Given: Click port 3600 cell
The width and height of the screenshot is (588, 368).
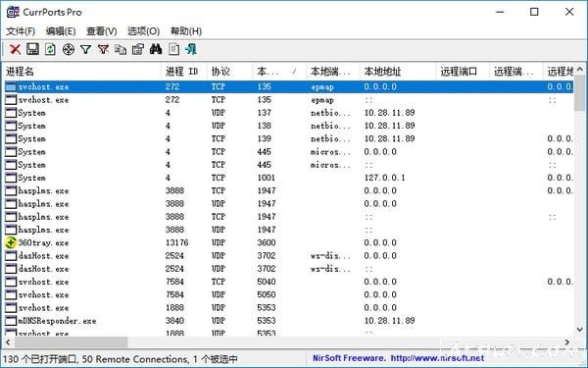Looking at the screenshot, I should click(267, 242).
